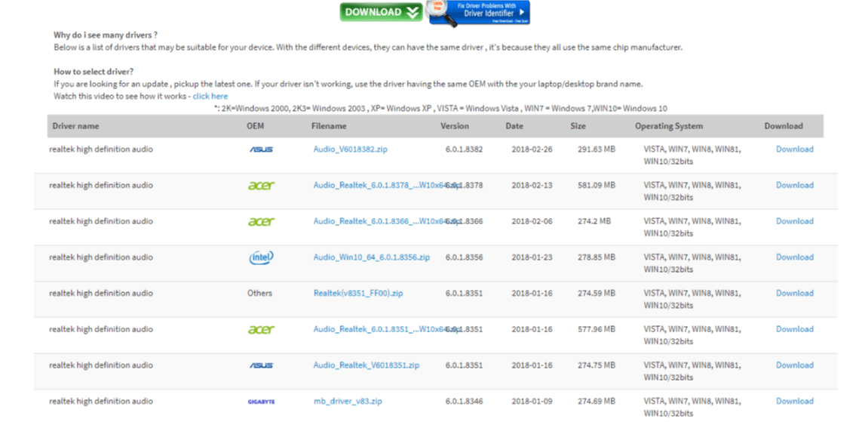Click the 'OEM' column header
Screen dimensions: 868x422
pyautogui.click(x=255, y=126)
